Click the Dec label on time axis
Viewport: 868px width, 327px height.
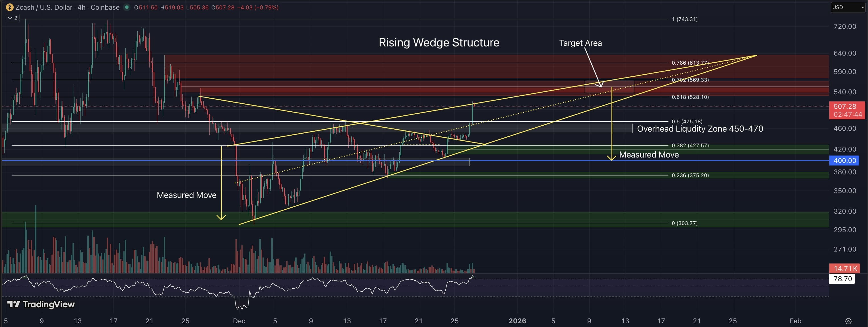[239, 321]
